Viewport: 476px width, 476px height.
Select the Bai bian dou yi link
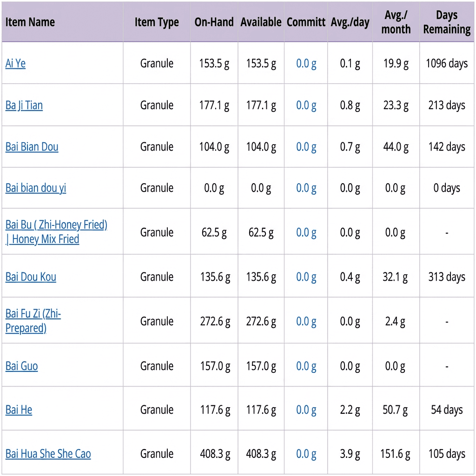(36, 188)
